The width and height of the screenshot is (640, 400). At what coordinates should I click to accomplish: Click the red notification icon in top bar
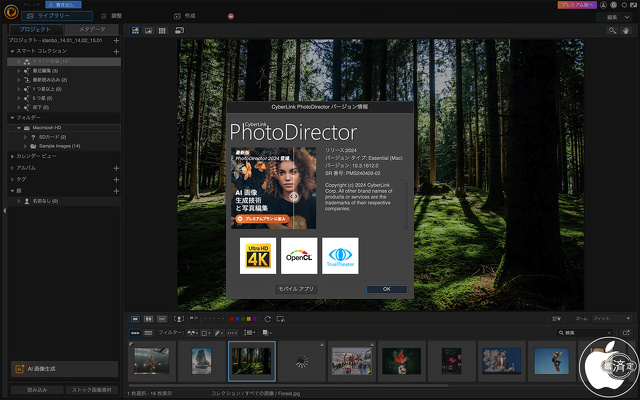pos(231,16)
